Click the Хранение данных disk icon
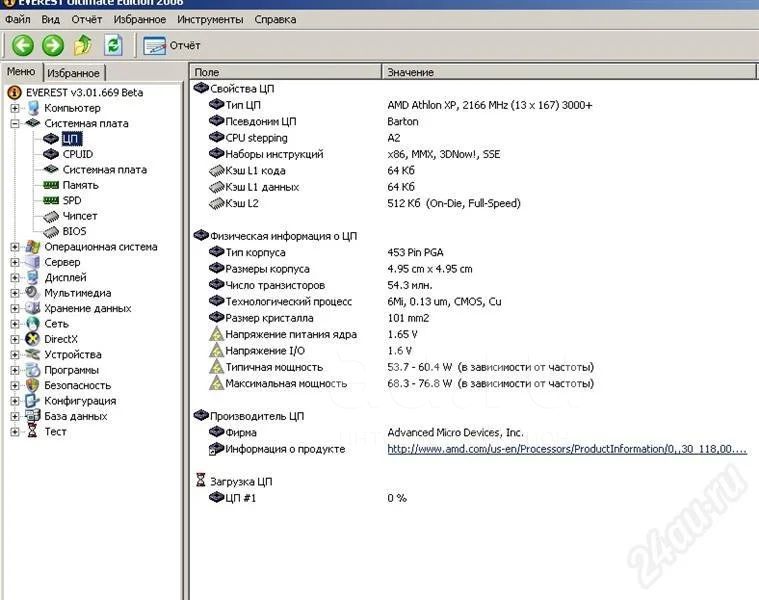The image size is (759, 600). (x=33, y=308)
